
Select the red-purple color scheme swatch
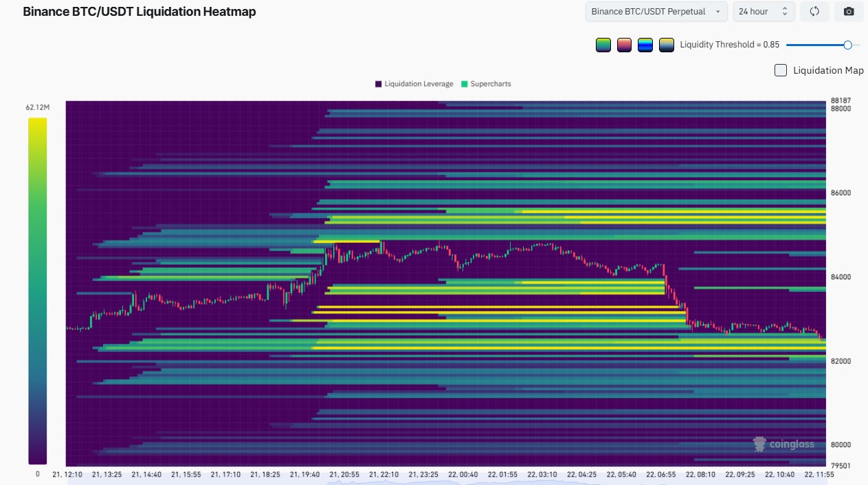click(x=624, y=45)
